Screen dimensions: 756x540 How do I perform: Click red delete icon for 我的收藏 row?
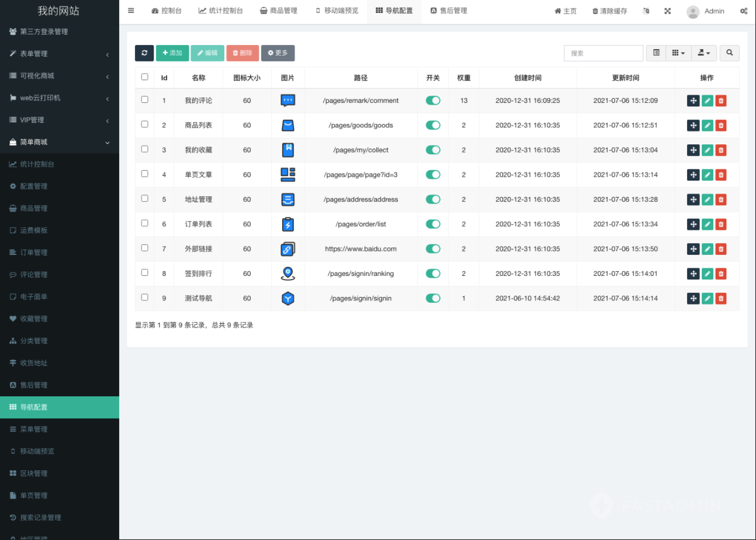pos(721,150)
